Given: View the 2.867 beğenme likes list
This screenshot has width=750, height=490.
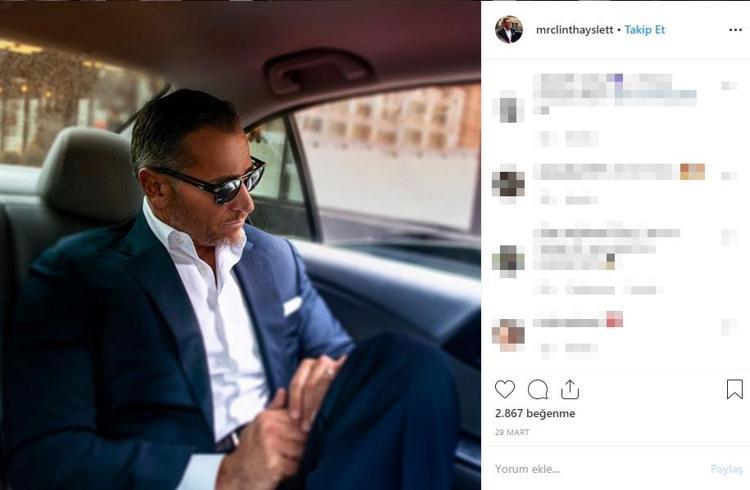Looking at the screenshot, I should pos(535,413).
